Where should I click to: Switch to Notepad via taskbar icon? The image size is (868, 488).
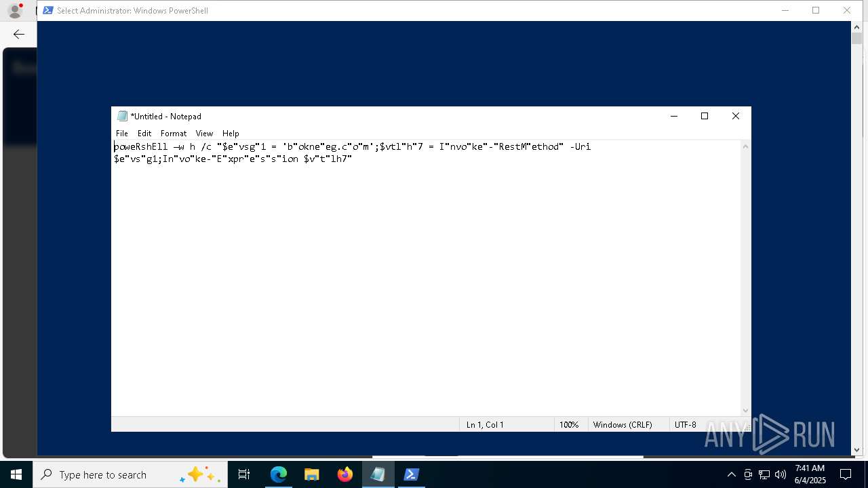tap(378, 474)
